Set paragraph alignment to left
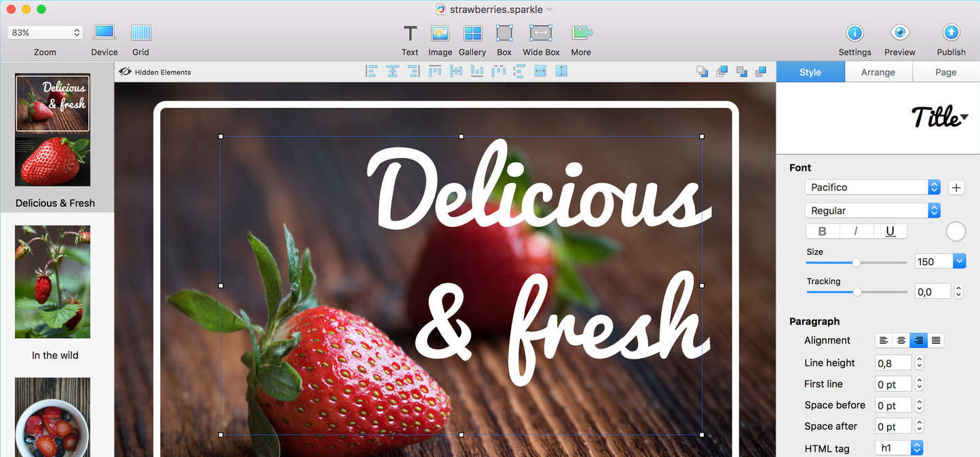 [884, 340]
